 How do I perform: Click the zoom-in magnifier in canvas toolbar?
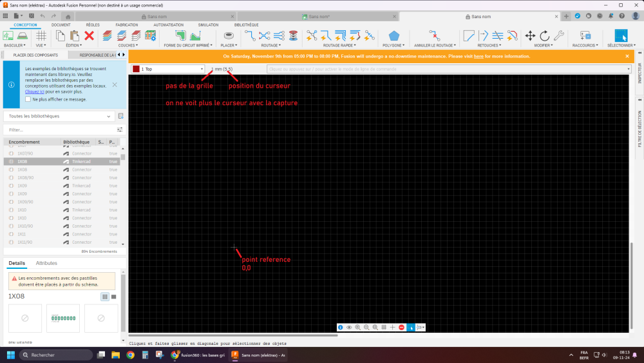pos(357,328)
